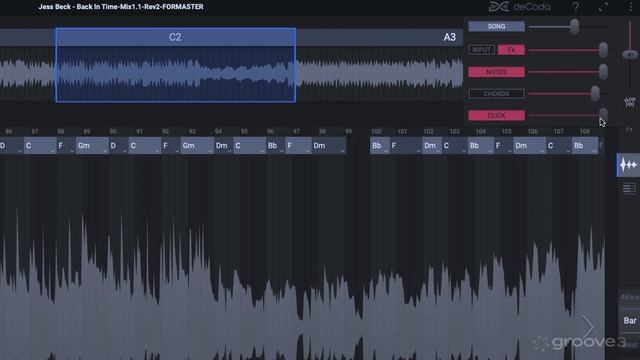Image resolution: width=640 pixels, height=360 pixels.
Task: Click the song title Jess Beck - Back In Time
Action: [121, 7]
